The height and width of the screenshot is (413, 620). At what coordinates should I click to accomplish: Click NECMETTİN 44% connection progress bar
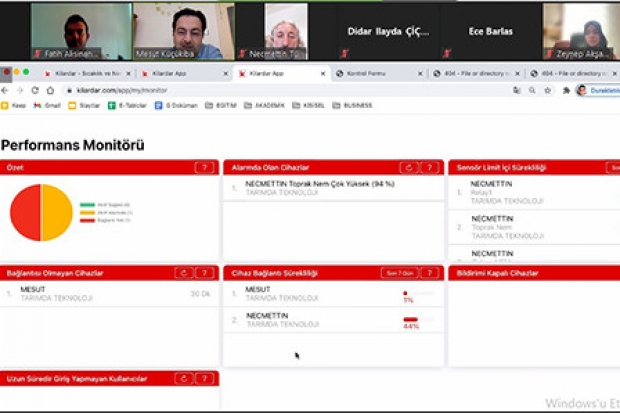[411, 319]
